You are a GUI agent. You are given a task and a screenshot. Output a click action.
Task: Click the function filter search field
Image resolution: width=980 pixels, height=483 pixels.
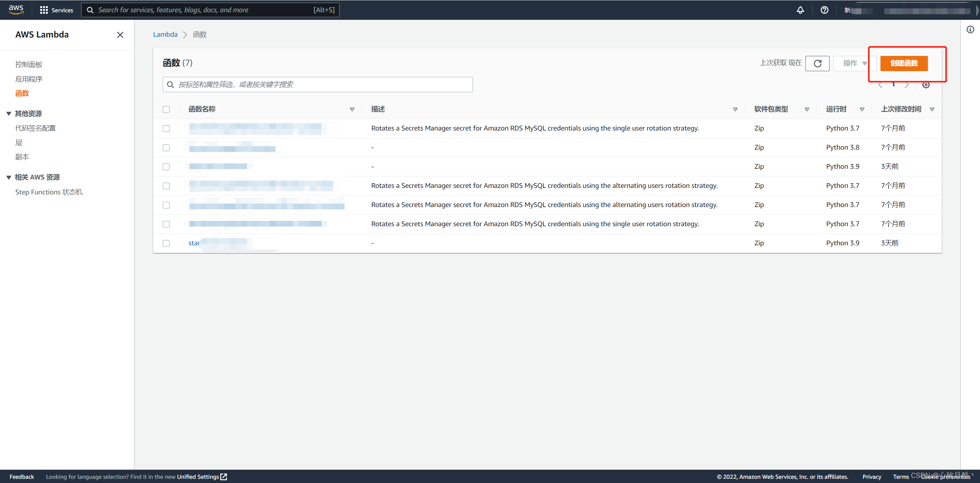tap(318, 85)
